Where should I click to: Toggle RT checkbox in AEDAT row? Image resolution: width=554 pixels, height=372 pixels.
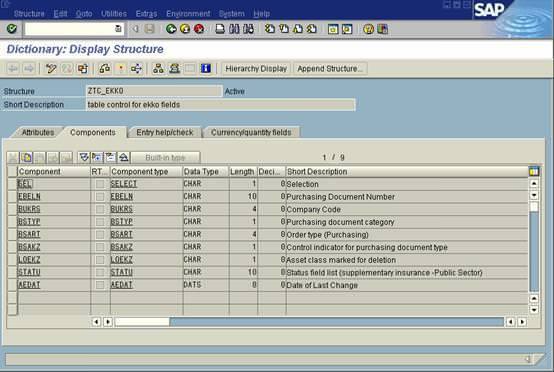100,285
